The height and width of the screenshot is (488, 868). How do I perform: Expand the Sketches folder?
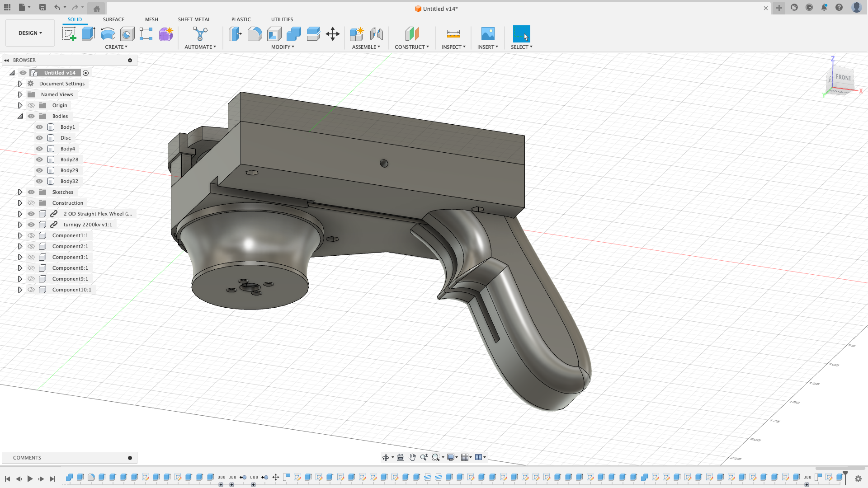pos(20,192)
